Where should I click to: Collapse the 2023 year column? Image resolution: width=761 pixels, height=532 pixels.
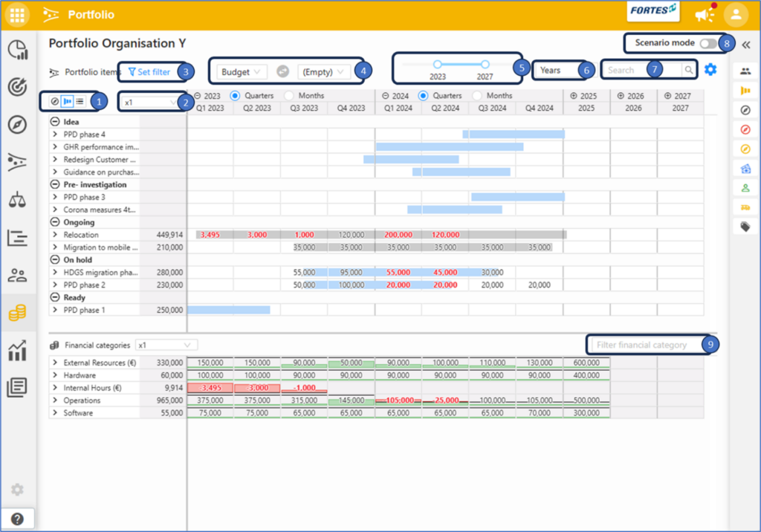(198, 96)
